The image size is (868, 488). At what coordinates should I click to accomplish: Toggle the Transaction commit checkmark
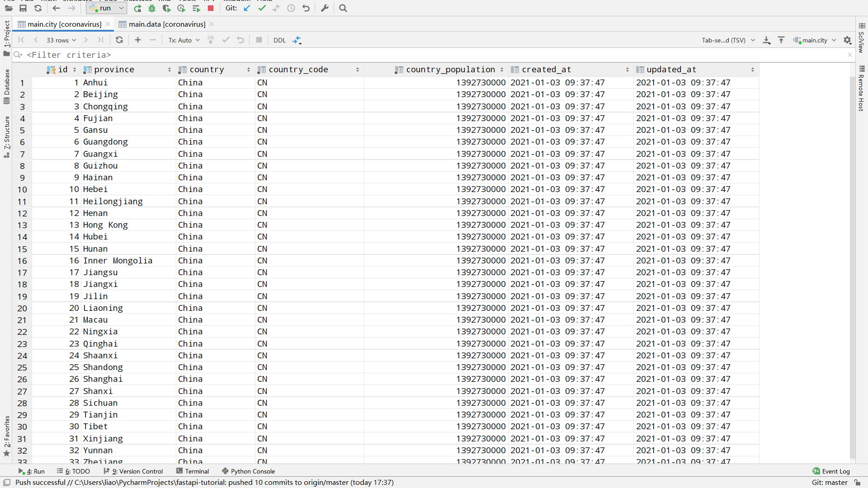(225, 40)
